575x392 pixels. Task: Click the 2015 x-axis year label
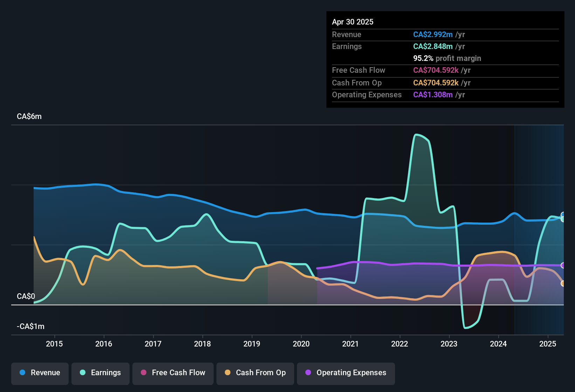coord(54,344)
